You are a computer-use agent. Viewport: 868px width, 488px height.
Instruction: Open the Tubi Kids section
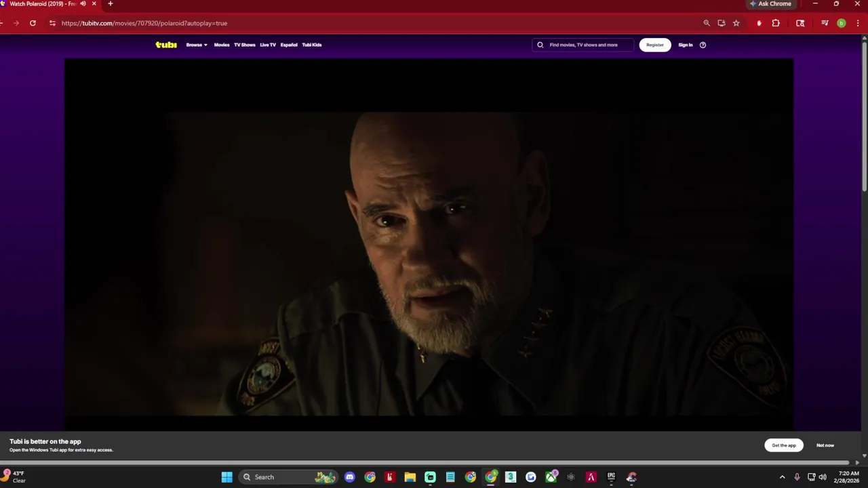(x=312, y=45)
